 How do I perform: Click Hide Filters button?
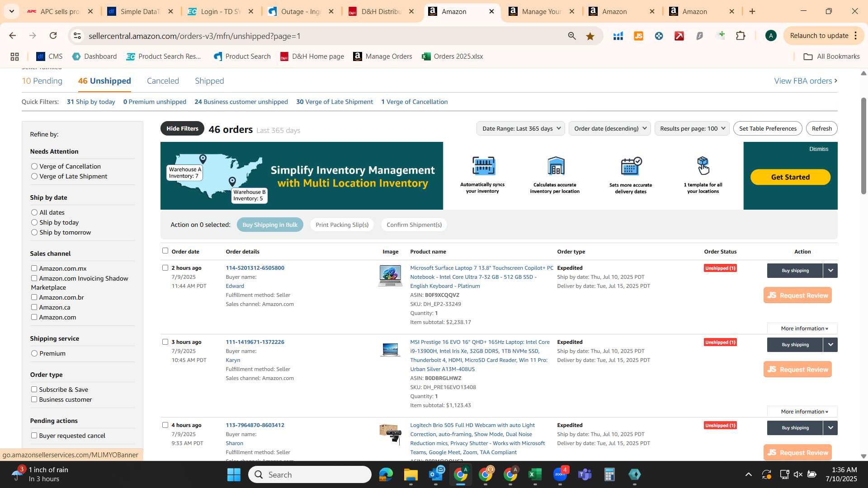tap(182, 128)
